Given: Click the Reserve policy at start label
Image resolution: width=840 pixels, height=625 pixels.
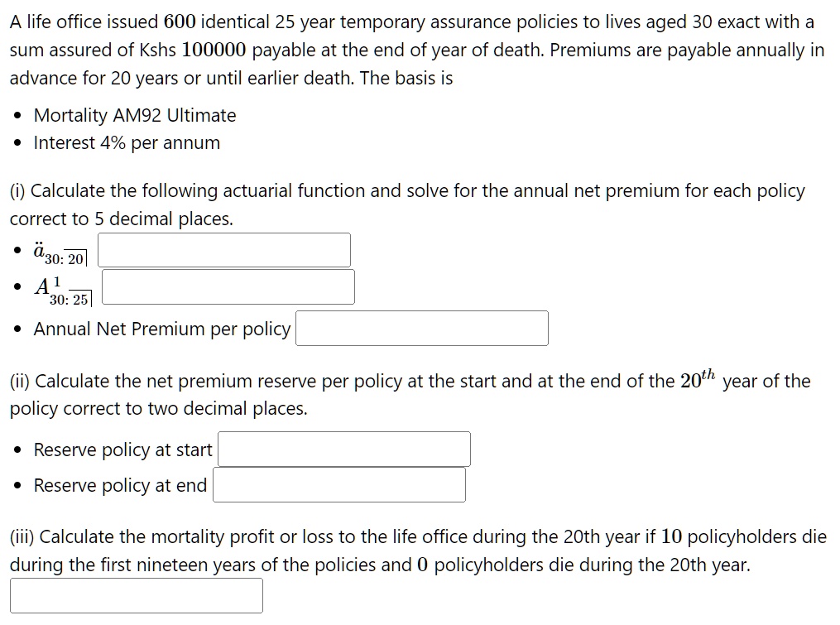Looking at the screenshot, I should click(122, 450).
